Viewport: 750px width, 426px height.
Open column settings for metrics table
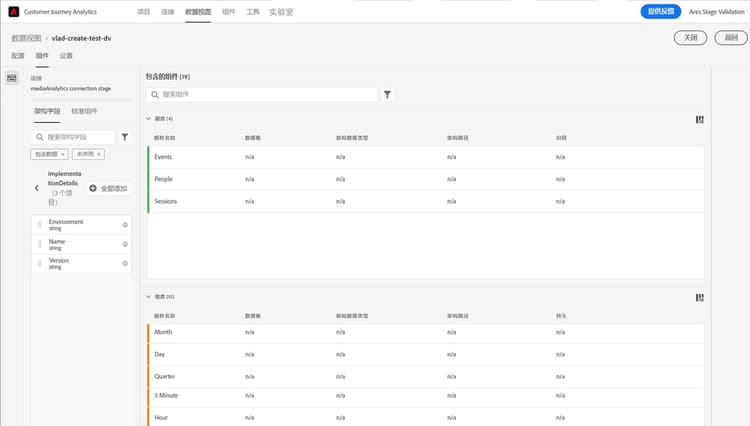click(700, 120)
